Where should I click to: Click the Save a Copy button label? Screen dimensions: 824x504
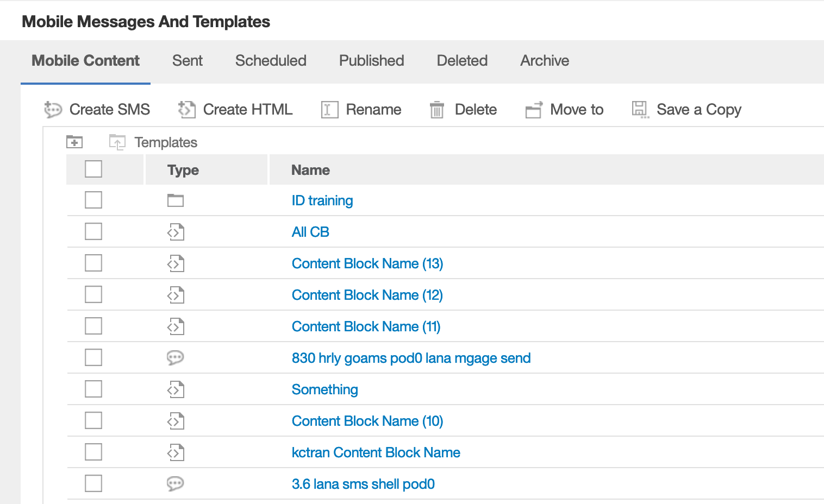pyautogui.click(x=699, y=110)
